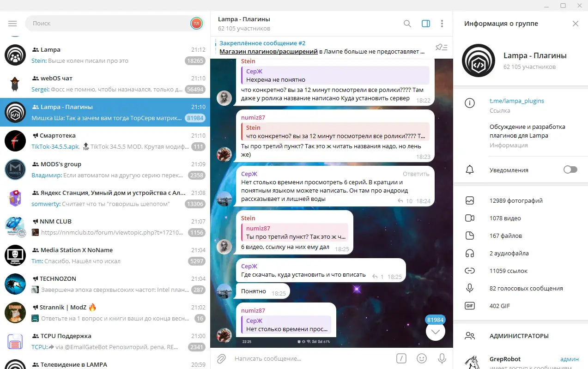Open the Яндекс Станция group chat
Screen dimensions: 588x369
(105, 198)
